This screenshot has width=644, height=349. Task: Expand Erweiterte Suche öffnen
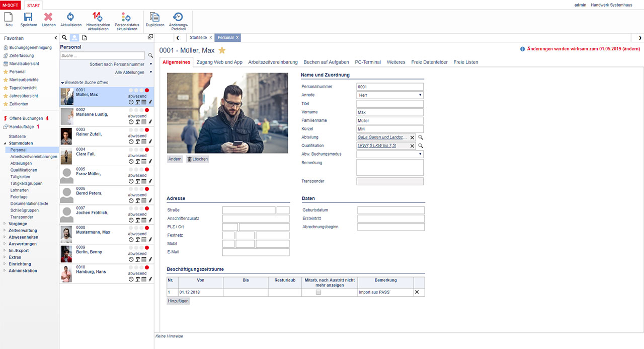point(84,82)
